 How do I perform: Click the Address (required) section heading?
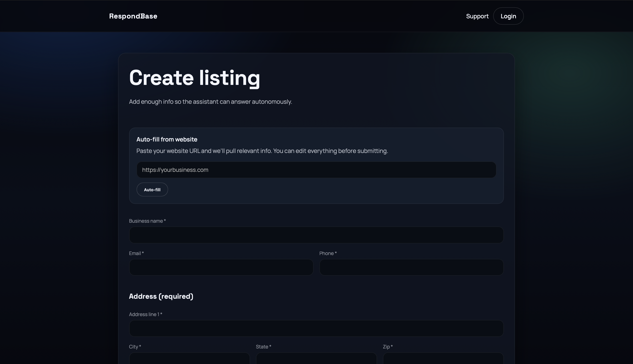(x=161, y=296)
